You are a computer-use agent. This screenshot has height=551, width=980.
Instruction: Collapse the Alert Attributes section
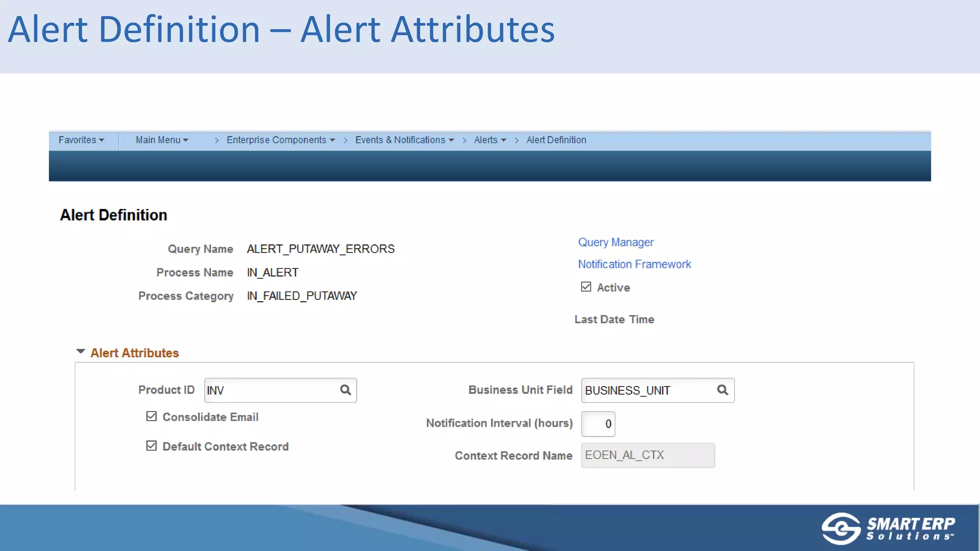coord(81,352)
